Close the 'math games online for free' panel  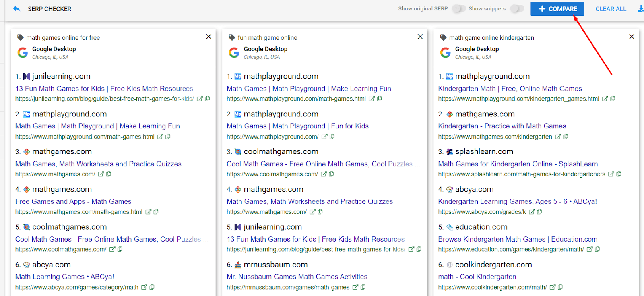208,37
